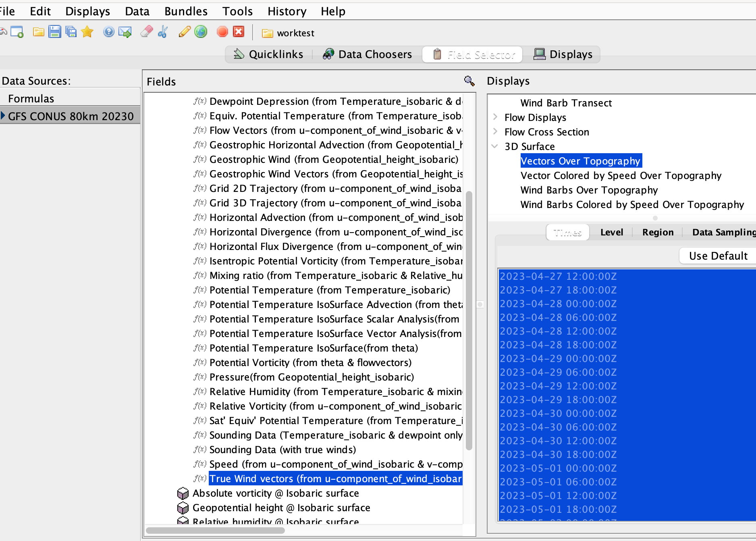Click the worktest folder button
Image resolution: width=756 pixels, height=541 pixels.
coord(288,33)
